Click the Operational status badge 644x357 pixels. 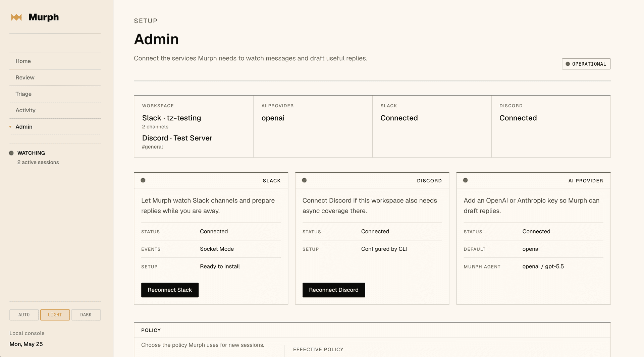click(586, 64)
